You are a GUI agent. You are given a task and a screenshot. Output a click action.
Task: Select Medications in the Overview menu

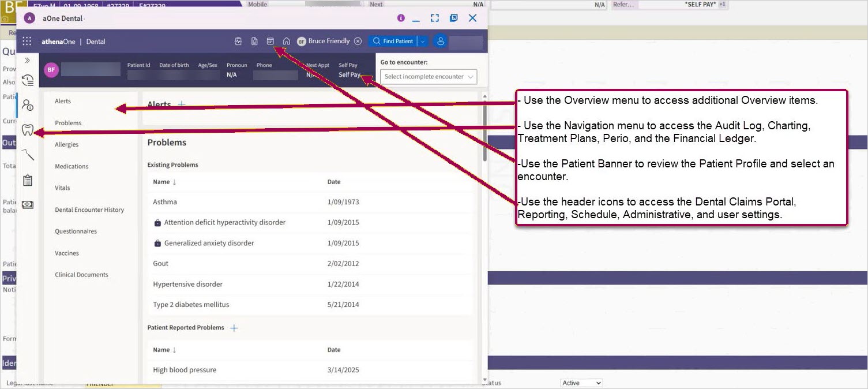72,166
